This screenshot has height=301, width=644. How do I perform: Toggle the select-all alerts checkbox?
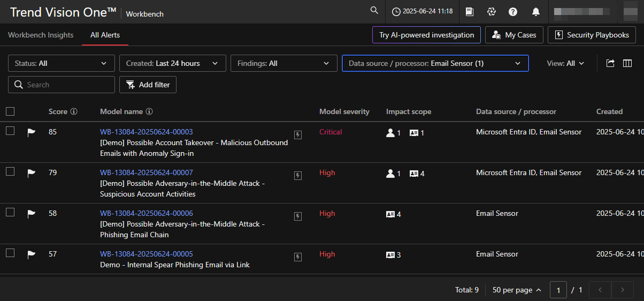click(10, 111)
